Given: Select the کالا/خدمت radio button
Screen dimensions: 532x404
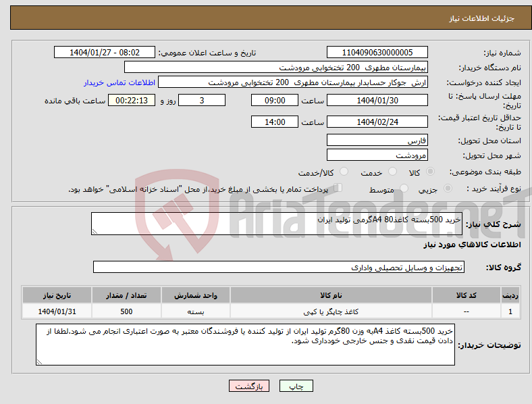Looking at the screenshot, I should (x=344, y=172).
